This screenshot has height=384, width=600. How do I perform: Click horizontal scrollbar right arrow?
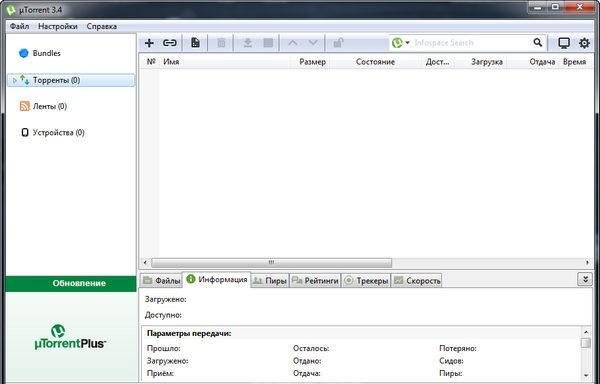587,262
